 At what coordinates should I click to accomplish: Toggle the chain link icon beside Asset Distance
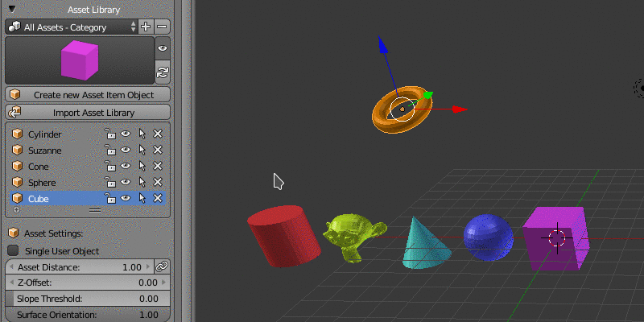tap(162, 267)
